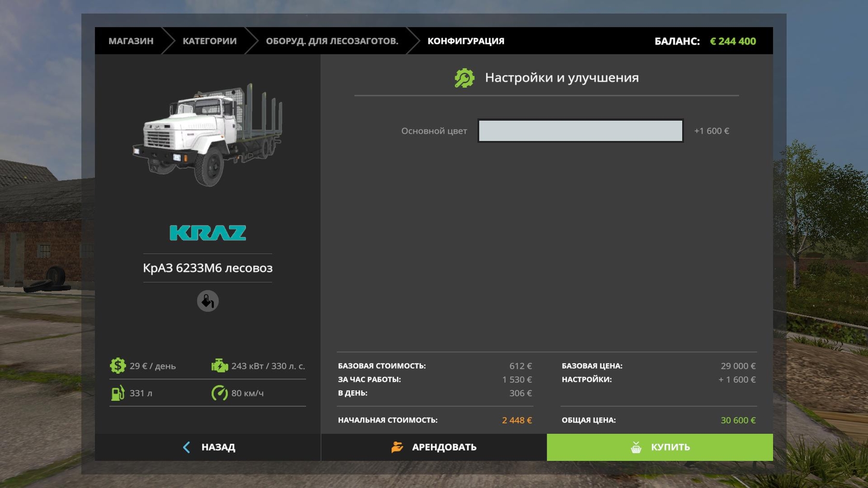868x488 pixels.
Task: Select the КОНФИГУРАЦИЯ breadcrumb
Action: tap(465, 41)
